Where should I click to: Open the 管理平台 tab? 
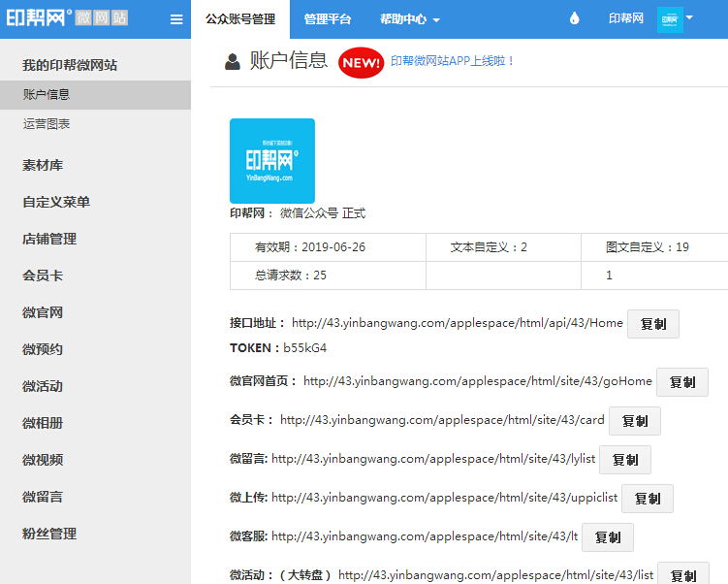tap(328, 19)
